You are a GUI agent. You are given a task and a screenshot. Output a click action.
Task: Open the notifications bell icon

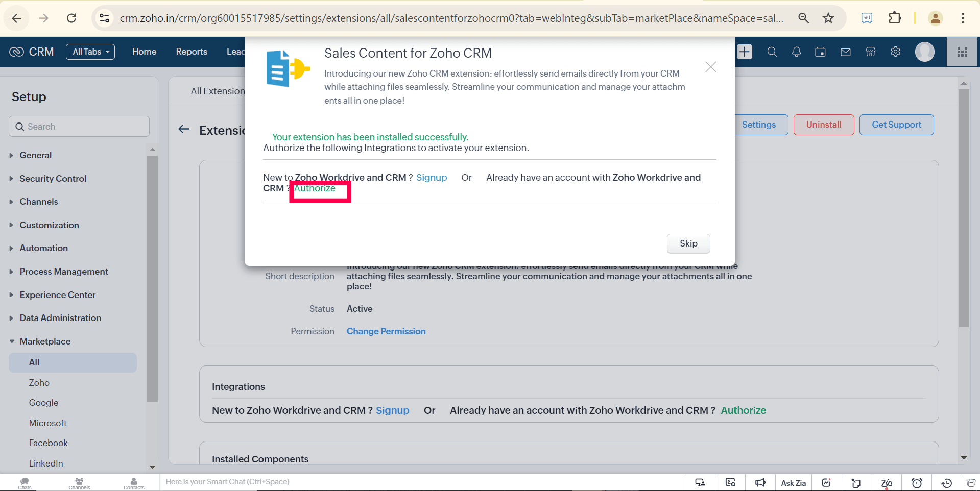(796, 52)
